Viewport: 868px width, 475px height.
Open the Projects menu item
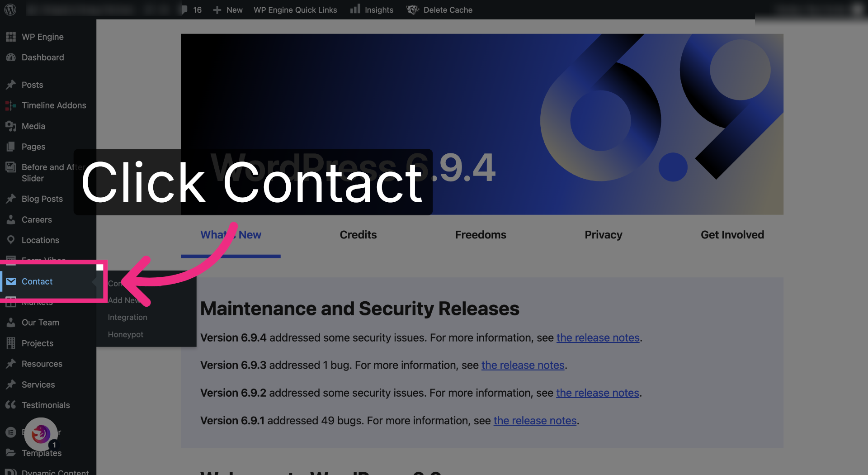point(38,343)
